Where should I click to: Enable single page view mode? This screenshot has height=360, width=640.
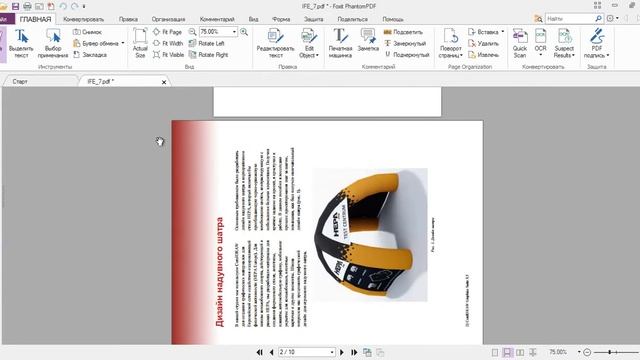[495, 352]
